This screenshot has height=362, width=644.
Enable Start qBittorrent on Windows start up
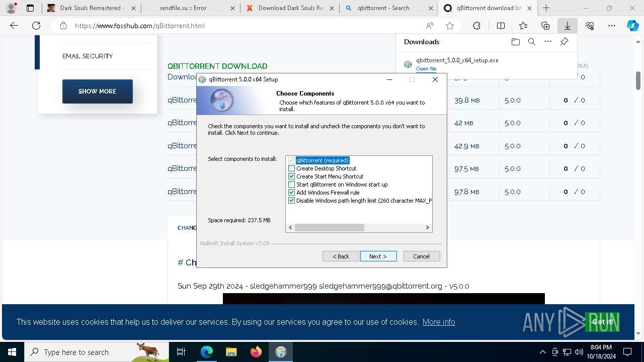pyautogui.click(x=291, y=185)
